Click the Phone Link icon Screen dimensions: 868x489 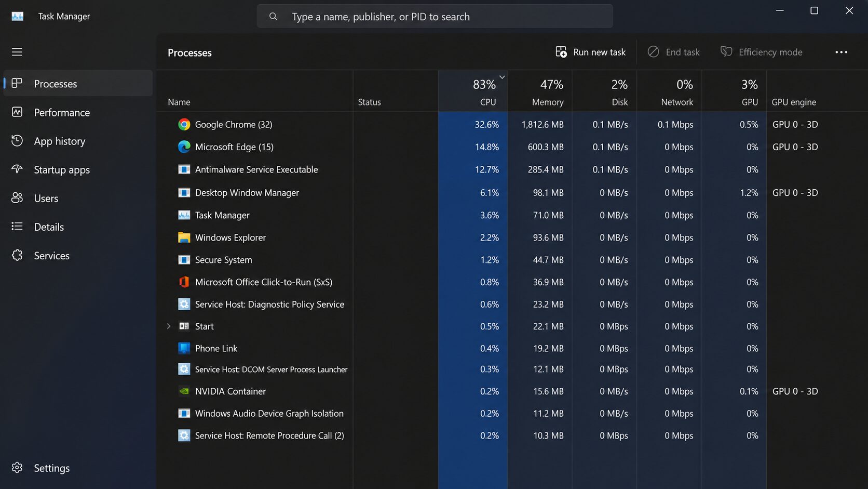(x=184, y=348)
